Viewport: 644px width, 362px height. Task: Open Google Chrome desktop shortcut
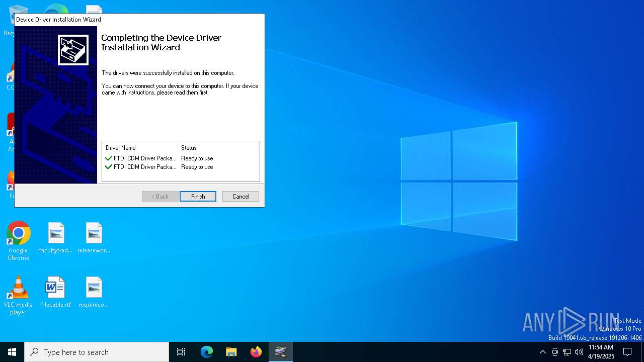click(x=18, y=241)
